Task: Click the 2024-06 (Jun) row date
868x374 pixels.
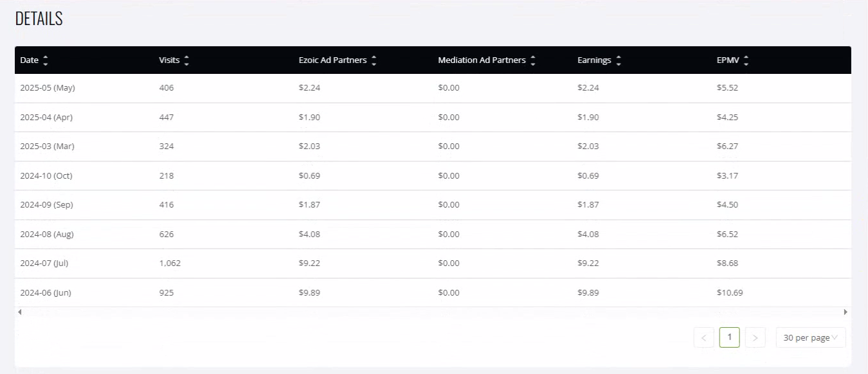Action: coord(46,292)
